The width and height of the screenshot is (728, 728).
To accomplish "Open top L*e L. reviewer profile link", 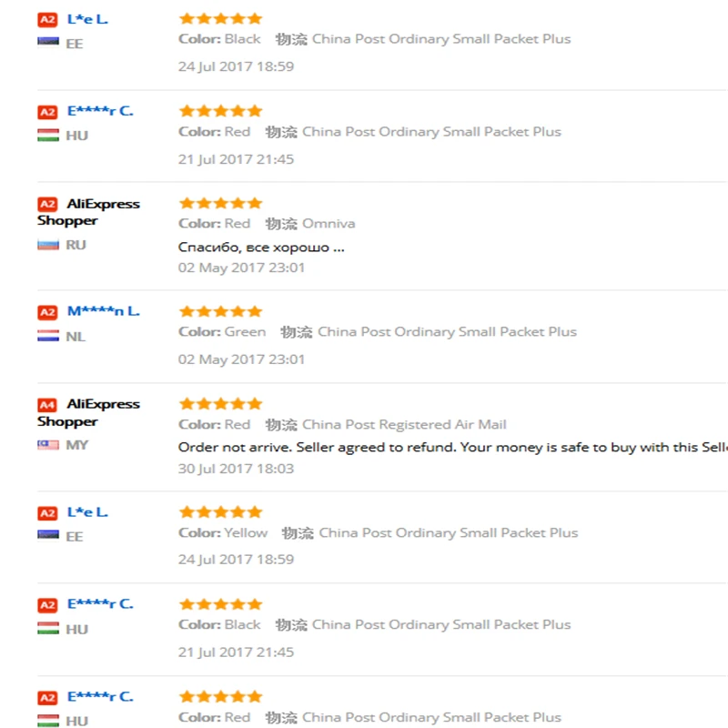I will (x=87, y=19).
